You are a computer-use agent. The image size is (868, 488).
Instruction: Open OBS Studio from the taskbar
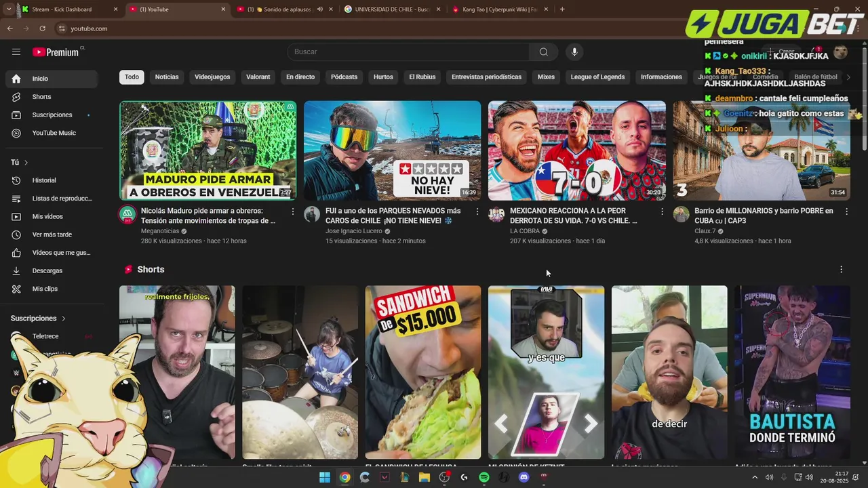[444, 477]
